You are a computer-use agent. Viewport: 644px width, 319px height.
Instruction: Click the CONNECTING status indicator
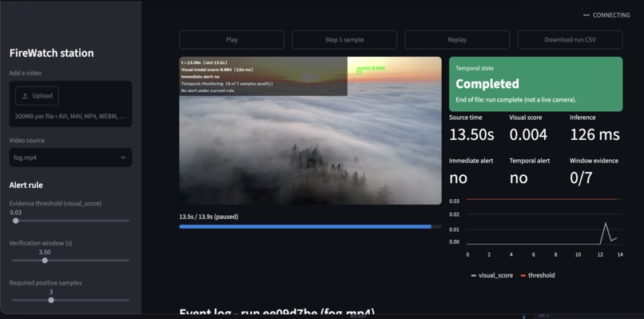tap(606, 15)
